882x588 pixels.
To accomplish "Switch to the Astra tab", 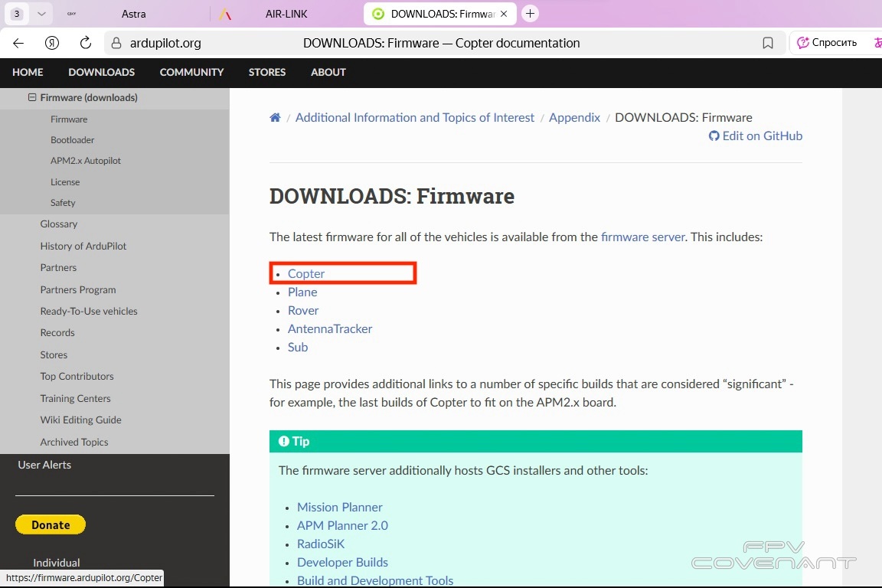I will point(133,14).
